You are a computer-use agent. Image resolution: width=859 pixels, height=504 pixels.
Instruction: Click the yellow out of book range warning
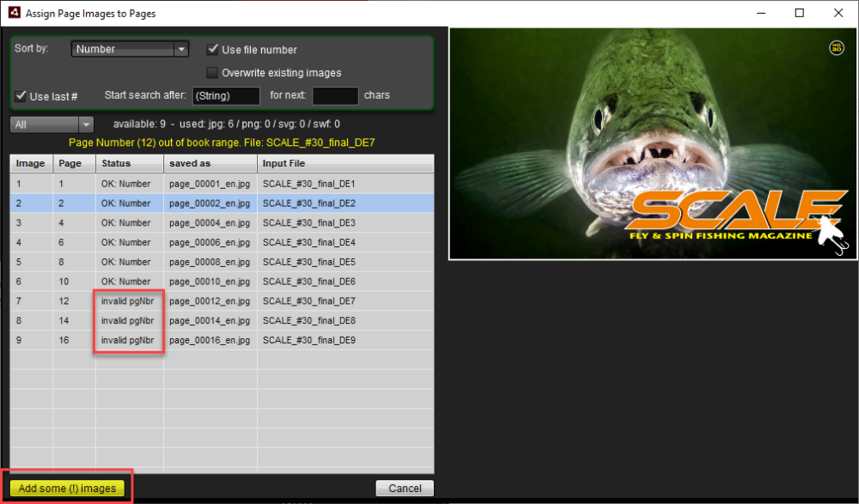click(x=222, y=143)
